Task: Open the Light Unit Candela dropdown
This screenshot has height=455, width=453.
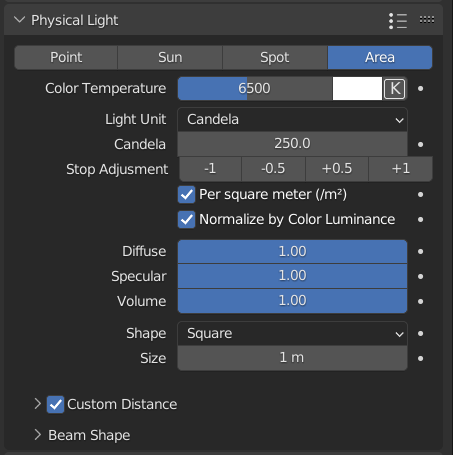Action: coord(292,119)
